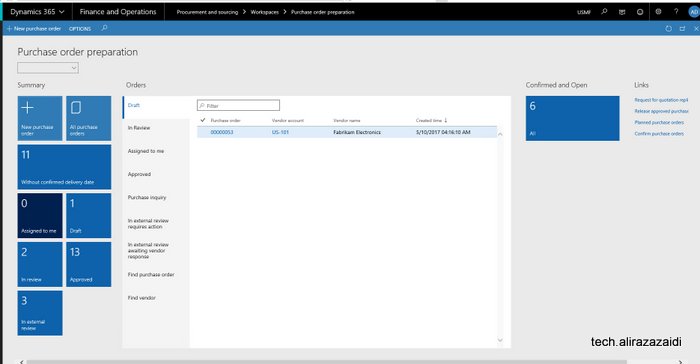Click the plus icon on New purchase order tile

click(x=27, y=108)
